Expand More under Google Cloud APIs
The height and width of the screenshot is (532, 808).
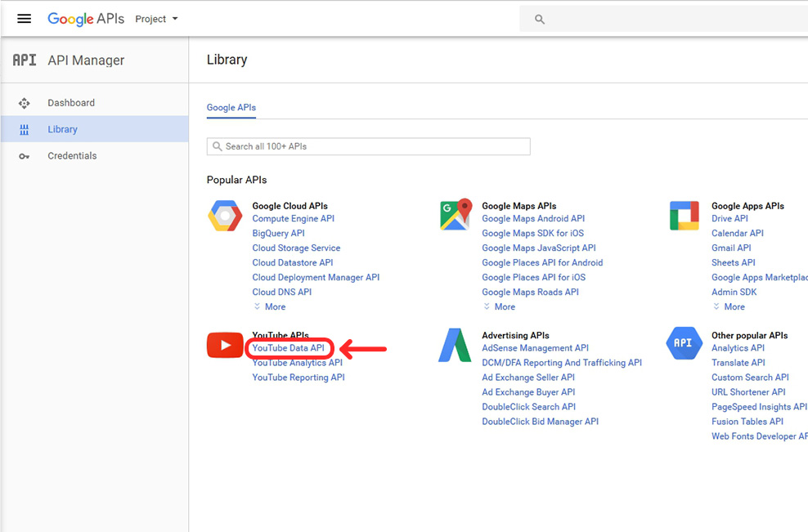tap(270, 307)
